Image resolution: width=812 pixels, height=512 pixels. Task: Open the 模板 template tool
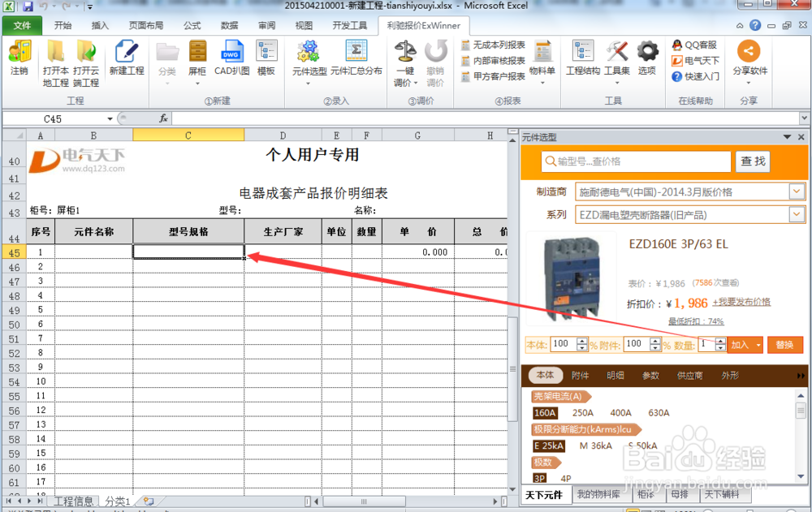tap(266, 58)
